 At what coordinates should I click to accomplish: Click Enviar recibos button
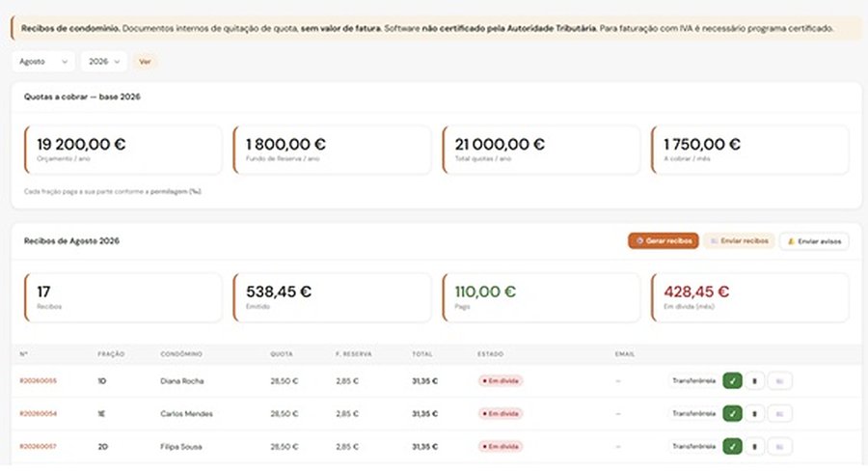[x=739, y=241]
